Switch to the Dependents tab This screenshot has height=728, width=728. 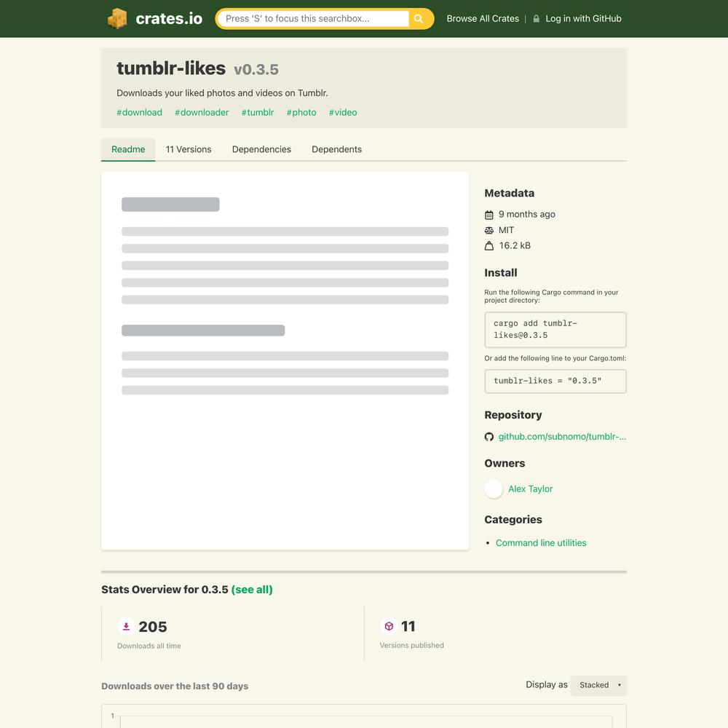[336, 149]
